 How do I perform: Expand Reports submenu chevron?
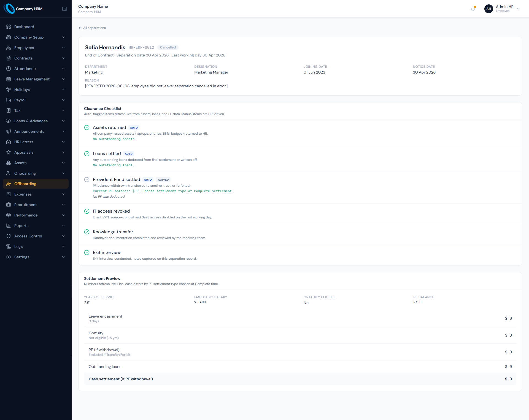(63, 226)
